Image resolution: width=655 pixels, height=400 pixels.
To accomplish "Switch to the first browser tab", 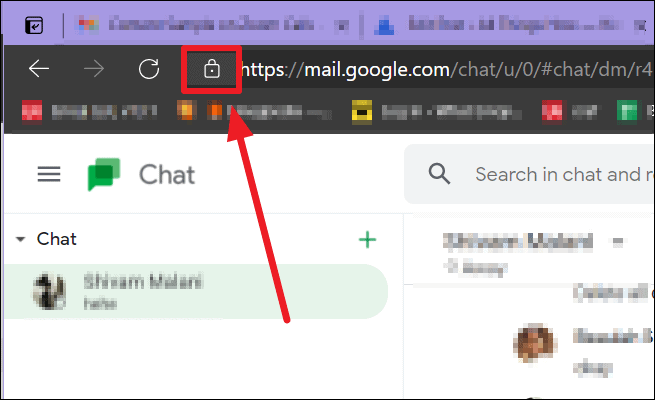I will point(213,25).
